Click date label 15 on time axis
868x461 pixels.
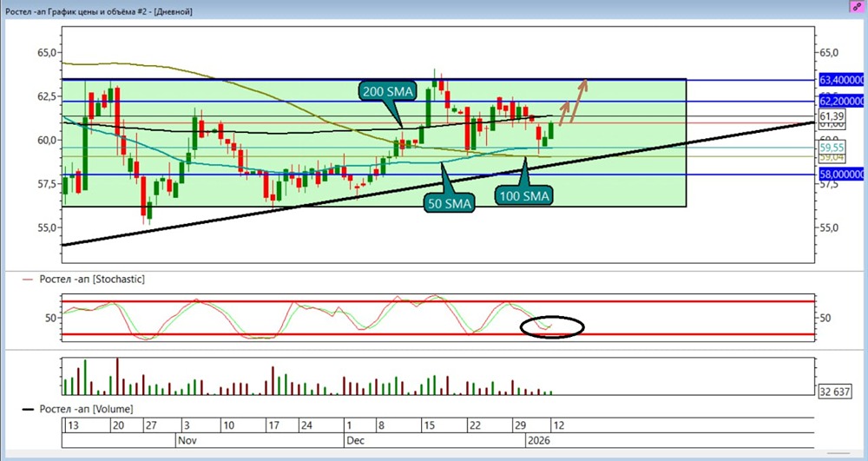coord(430,425)
